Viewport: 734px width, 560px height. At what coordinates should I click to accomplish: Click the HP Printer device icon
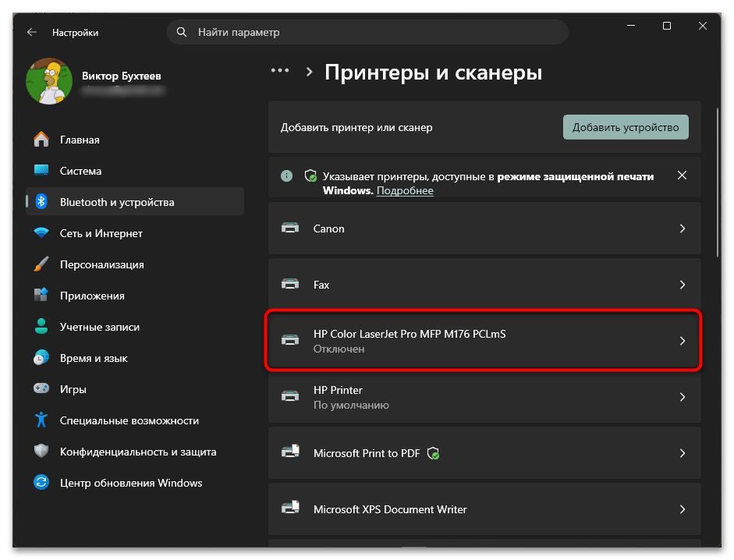pos(290,396)
